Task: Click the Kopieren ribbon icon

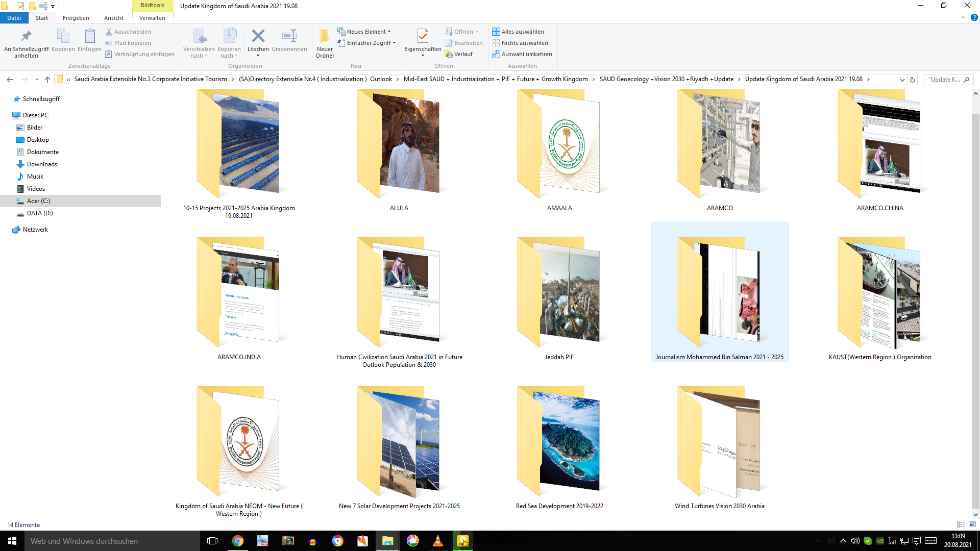Action: tap(63, 41)
